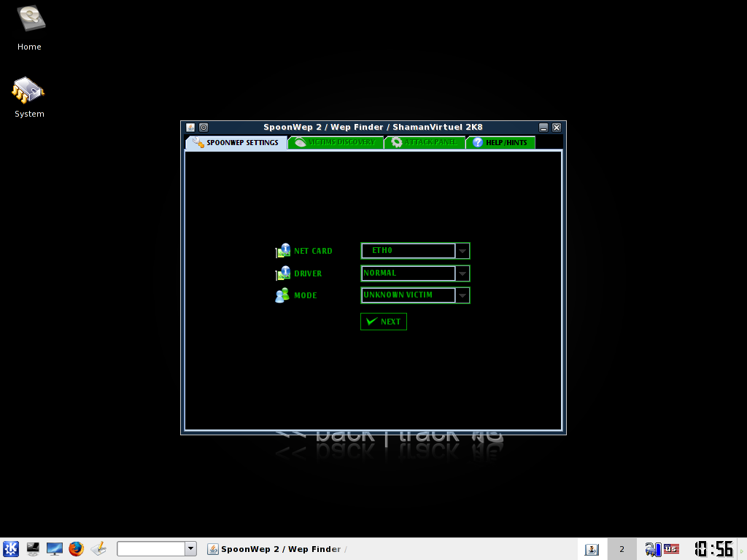Image resolution: width=747 pixels, height=560 pixels.
Task: Click the taskbar clock
Action: coord(713,549)
